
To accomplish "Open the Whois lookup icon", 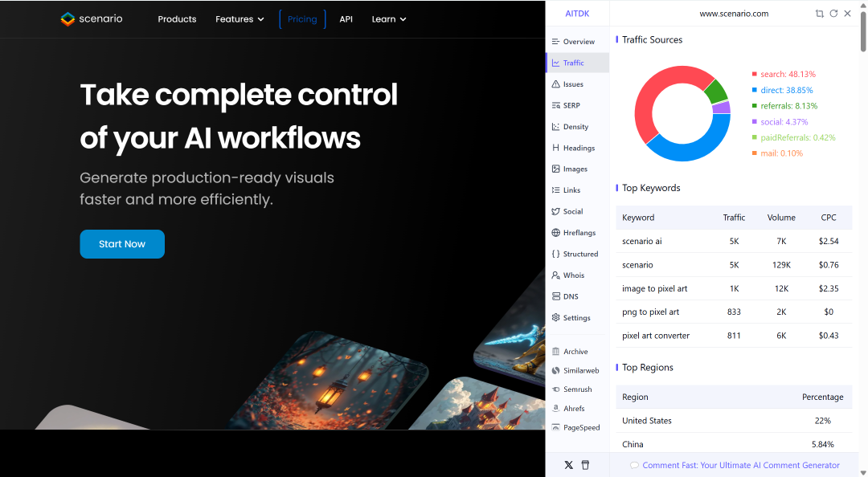I will [555, 275].
